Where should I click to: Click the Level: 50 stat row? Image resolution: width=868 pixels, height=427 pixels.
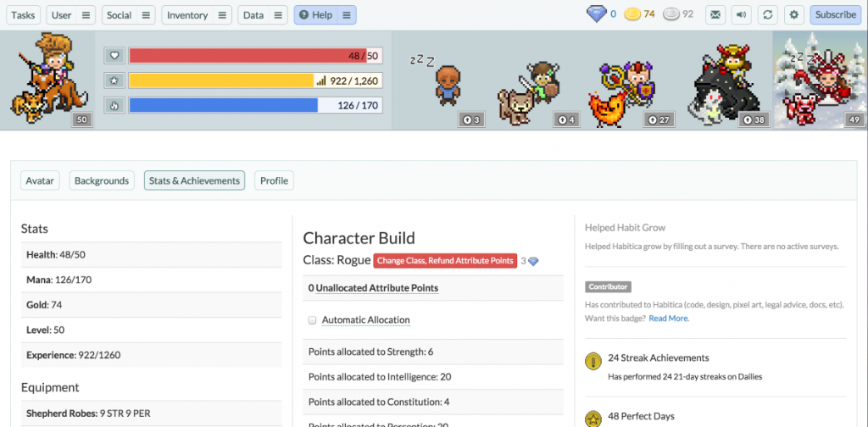coord(151,330)
